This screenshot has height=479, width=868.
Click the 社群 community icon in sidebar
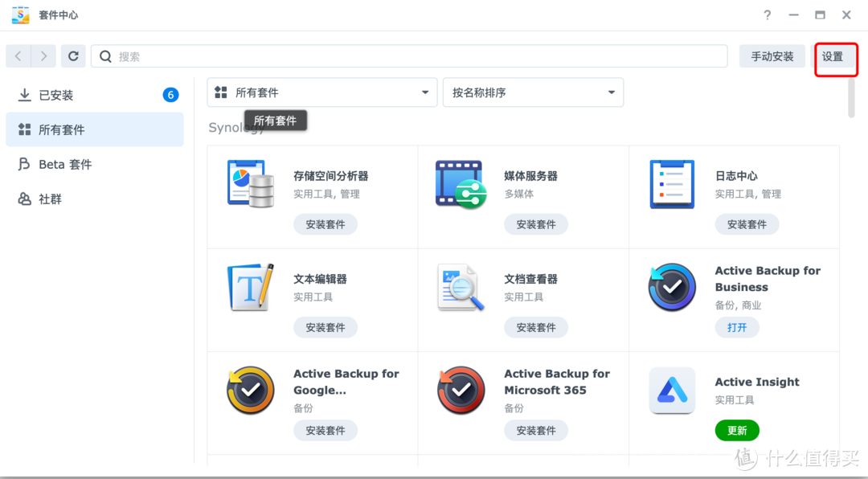24,199
